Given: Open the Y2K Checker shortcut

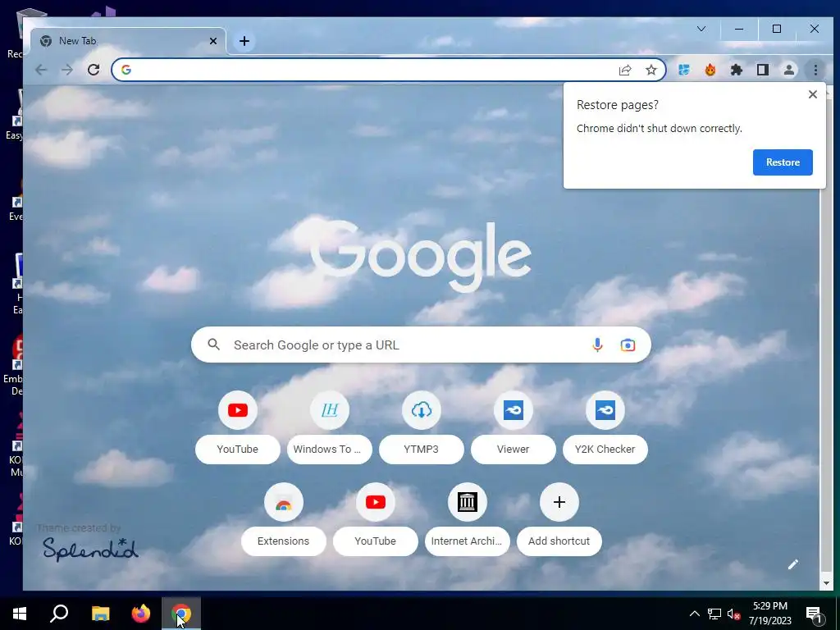Looking at the screenshot, I should point(605,429).
